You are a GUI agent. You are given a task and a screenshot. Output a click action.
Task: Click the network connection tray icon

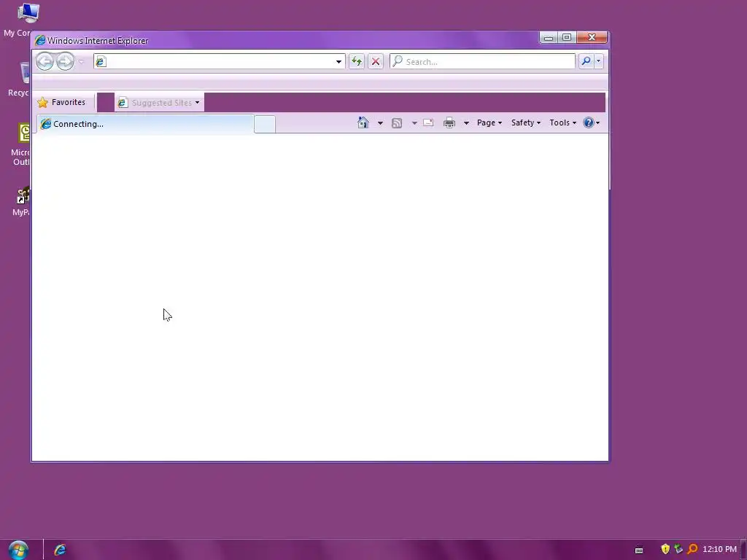point(678,549)
